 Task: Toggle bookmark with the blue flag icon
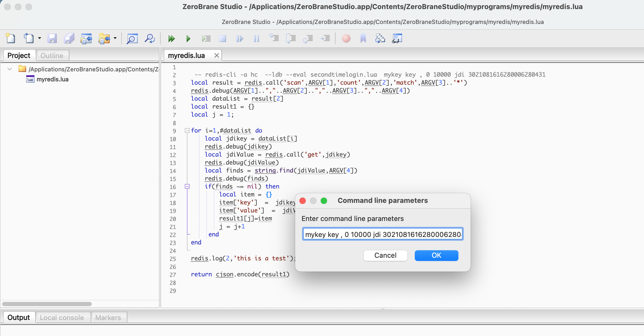click(x=363, y=39)
